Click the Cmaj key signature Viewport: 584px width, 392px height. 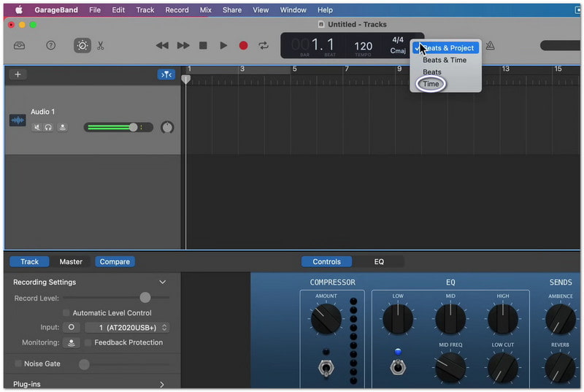[x=398, y=51]
